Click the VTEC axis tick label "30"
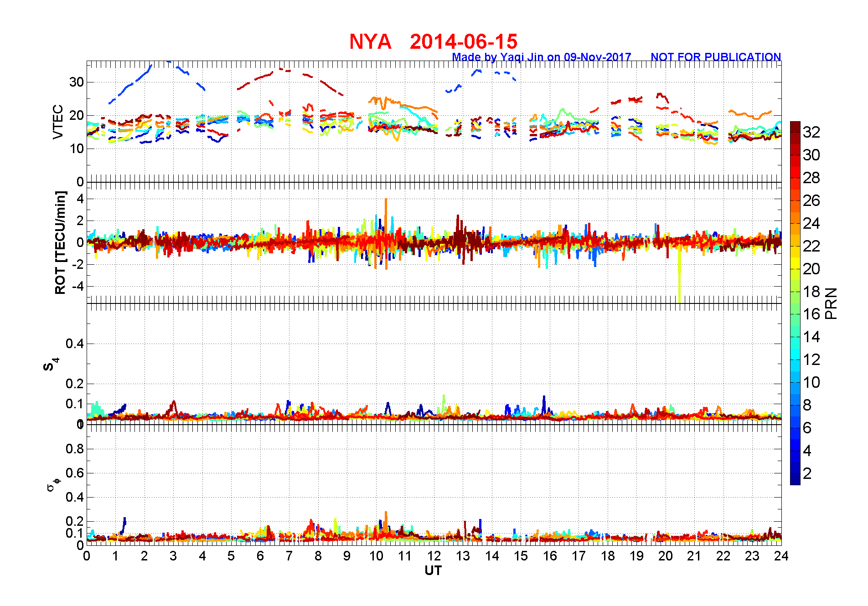 [76, 82]
